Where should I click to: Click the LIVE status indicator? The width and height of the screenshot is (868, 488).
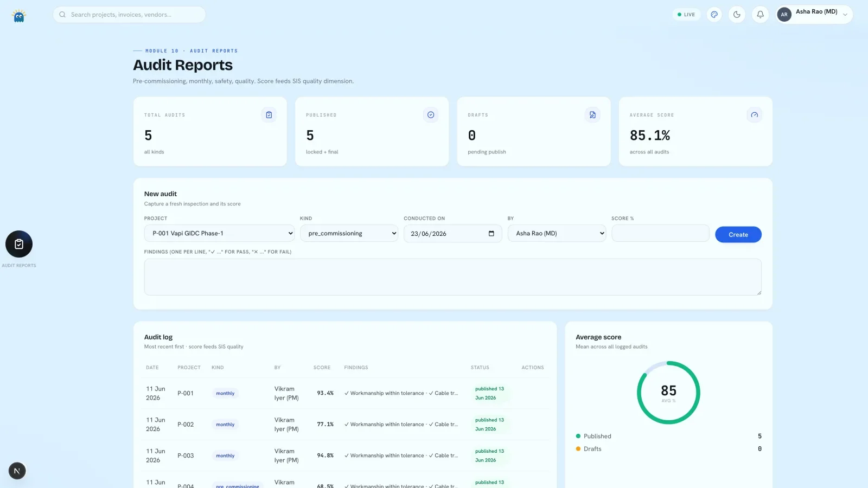(686, 15)
